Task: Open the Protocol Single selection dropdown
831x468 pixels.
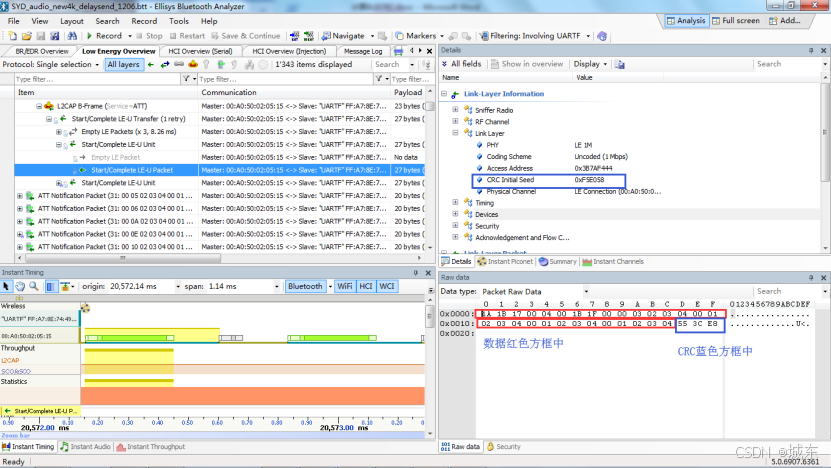Action: pyautogui.click(x=50, y=64)
